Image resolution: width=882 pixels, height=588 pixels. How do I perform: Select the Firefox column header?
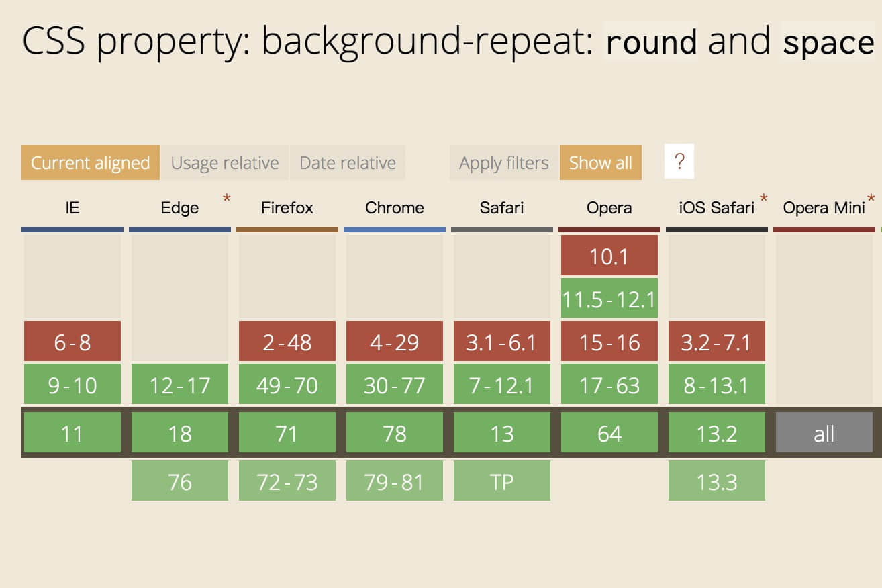coord(287,208)
